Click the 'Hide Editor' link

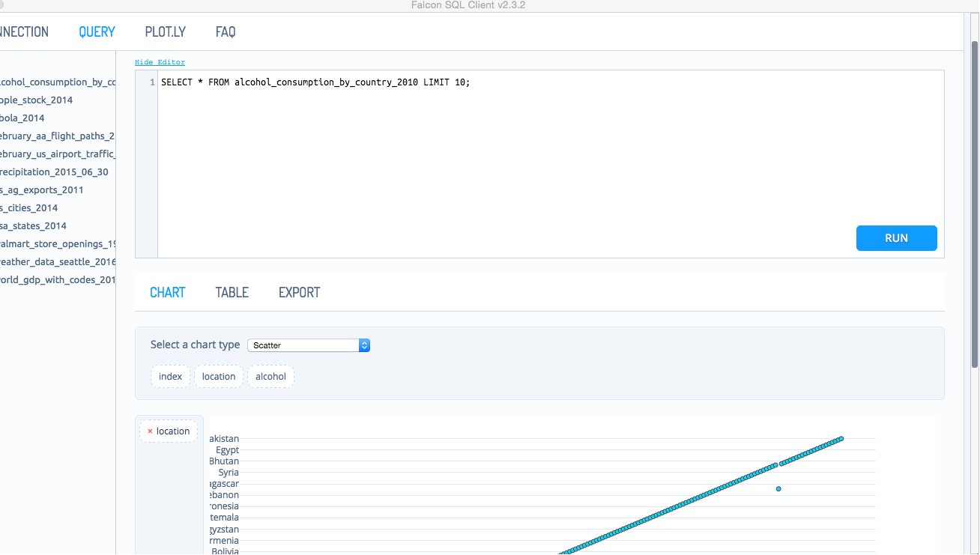160,61
